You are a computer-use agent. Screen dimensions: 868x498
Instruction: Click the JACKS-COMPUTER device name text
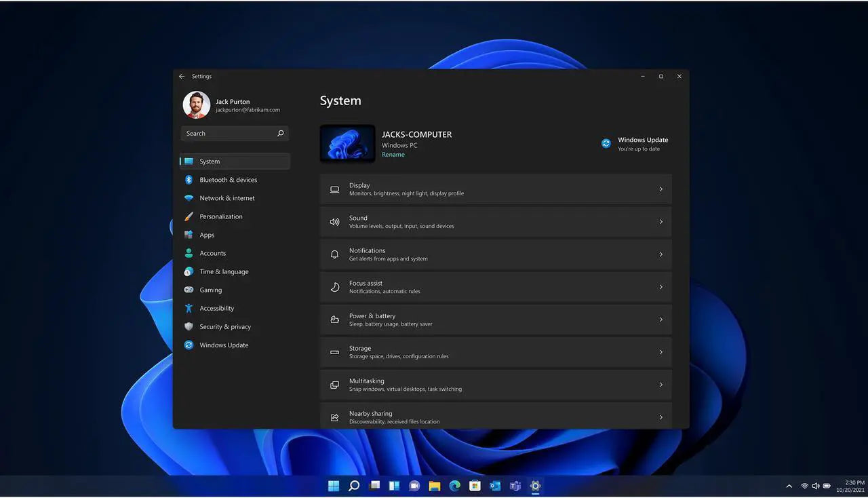click(x=417, y=134)
